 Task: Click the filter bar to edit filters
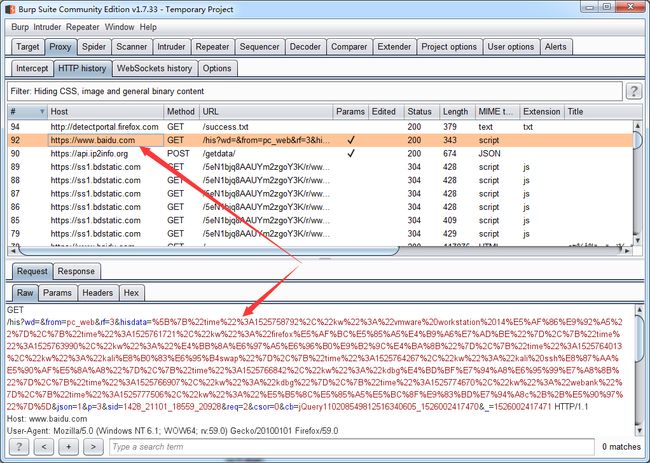[x=315, y=91]
